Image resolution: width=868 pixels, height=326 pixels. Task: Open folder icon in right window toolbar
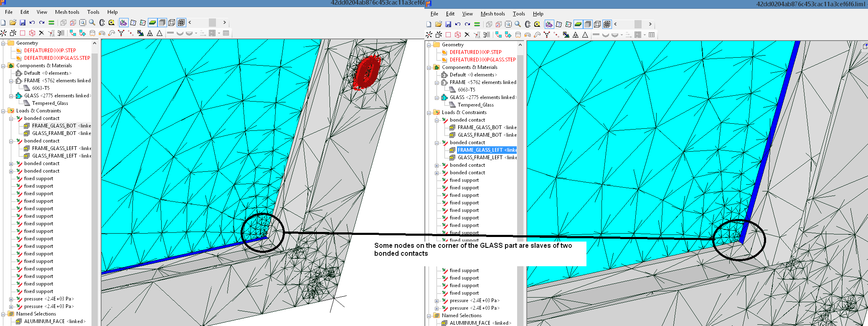[x=438, y=24]
